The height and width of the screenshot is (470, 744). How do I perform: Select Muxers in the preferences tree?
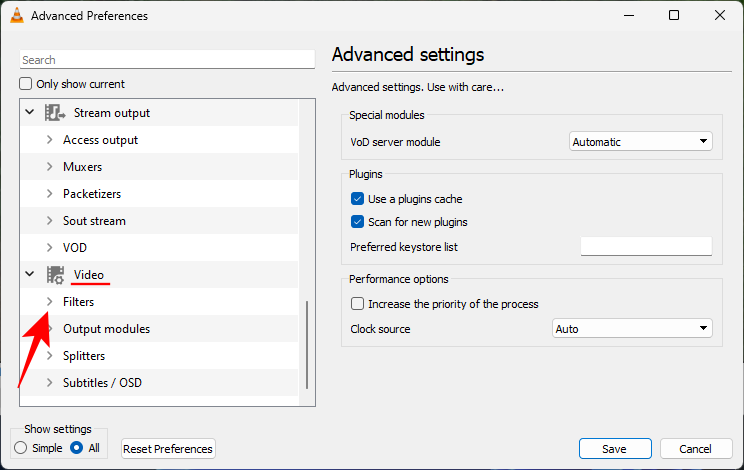click(83, 167)
